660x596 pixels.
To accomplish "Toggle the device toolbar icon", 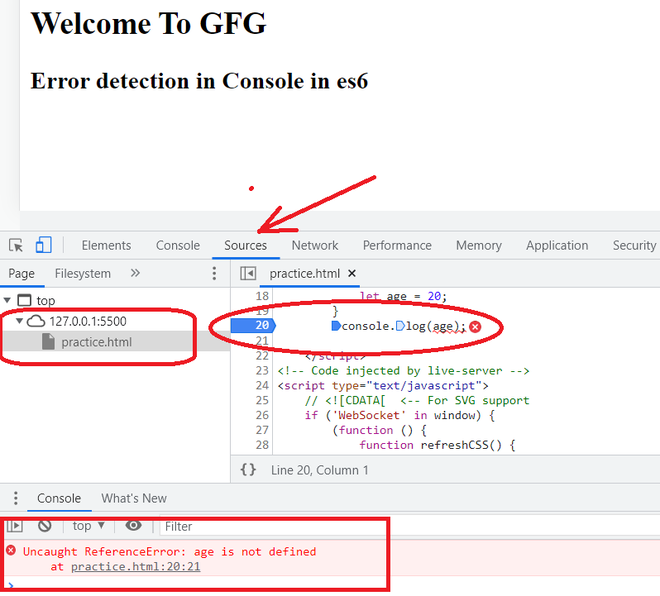I will (x=44, y=245).
